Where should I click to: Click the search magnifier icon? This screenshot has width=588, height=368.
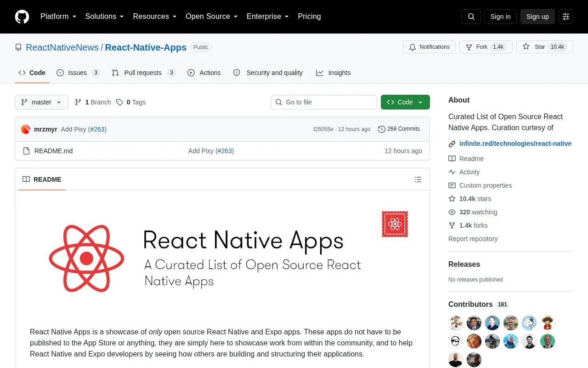(471, 17)
